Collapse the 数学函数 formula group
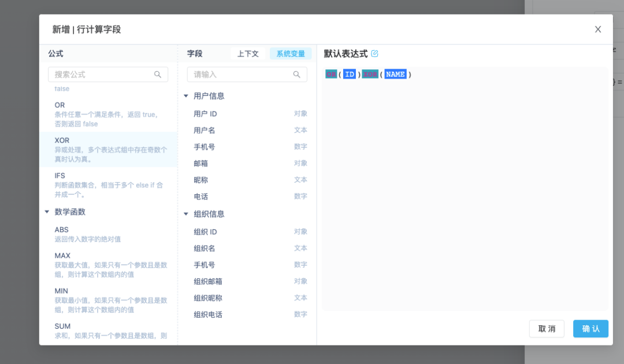The image size is (624, 364). (x=47, y=211)
